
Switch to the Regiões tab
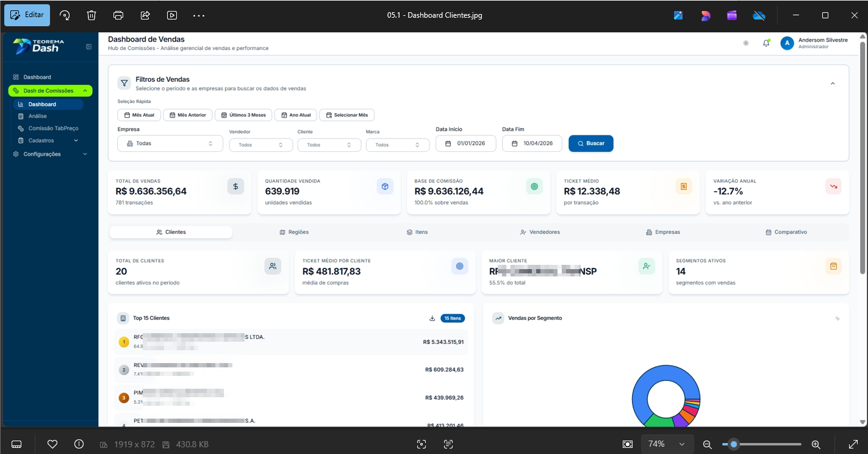point(294,232)
